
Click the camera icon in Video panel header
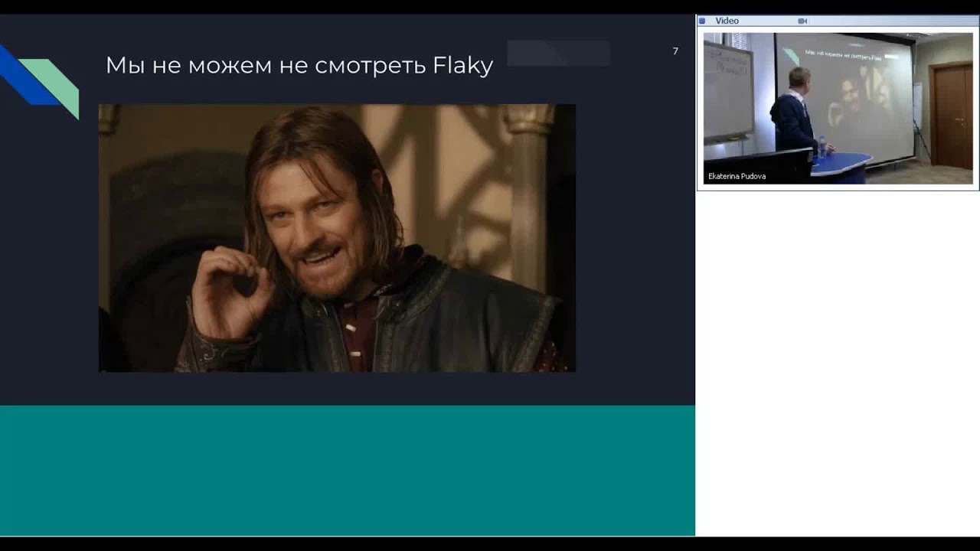click(x=802, y=21)
